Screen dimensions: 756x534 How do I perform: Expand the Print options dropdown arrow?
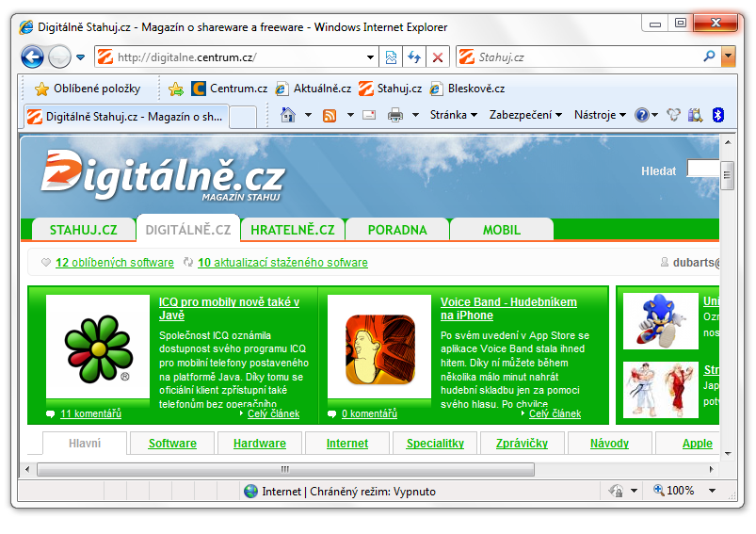415,115
